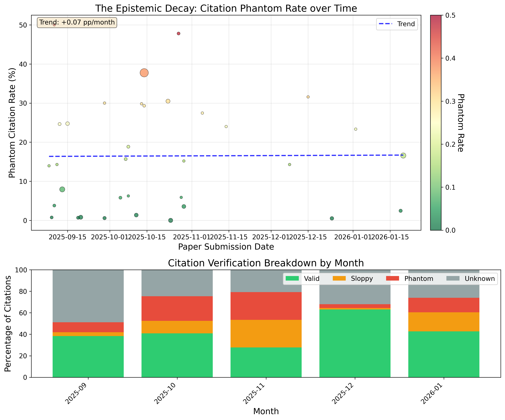Click the largest orange scatter point

[144, 73]
